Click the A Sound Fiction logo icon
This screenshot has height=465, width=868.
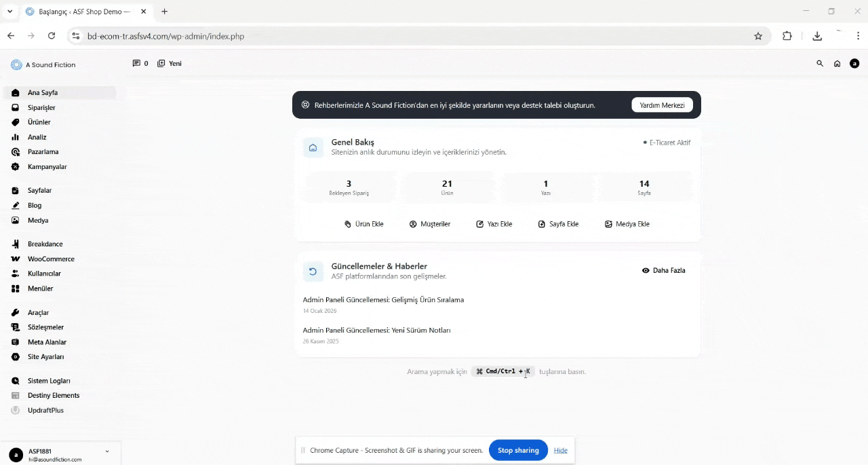tap(16, 64)
